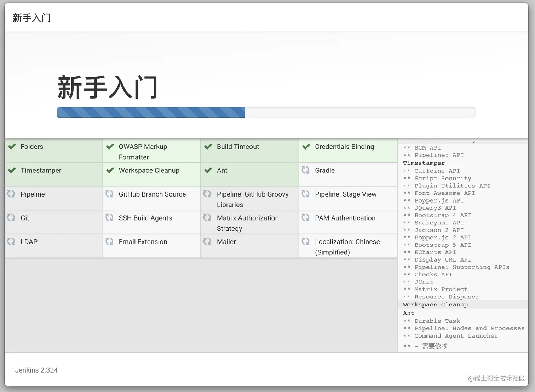Click the pending spinner next to Mailer
The image size is (535, 392).
(x=207, y=241)
